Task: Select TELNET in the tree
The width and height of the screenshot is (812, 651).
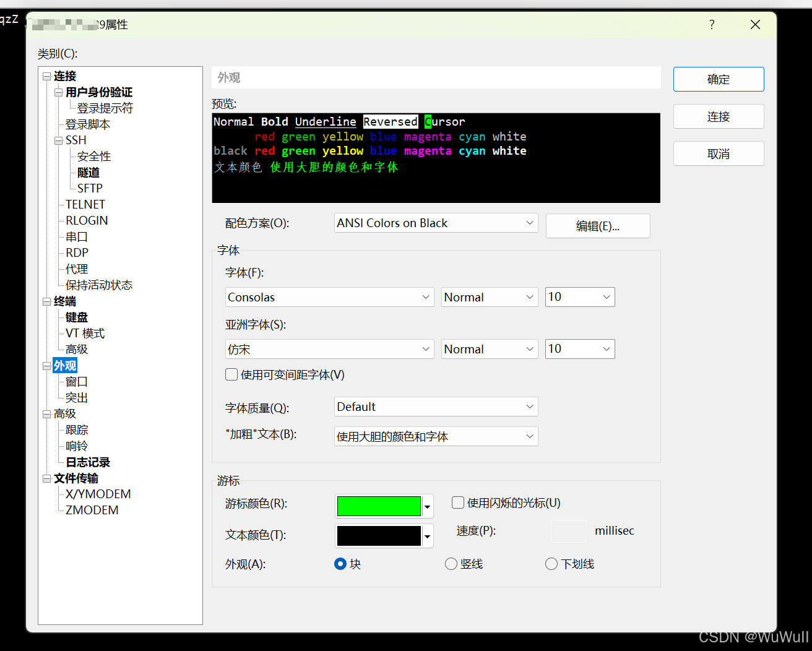Action: [85, 205]
